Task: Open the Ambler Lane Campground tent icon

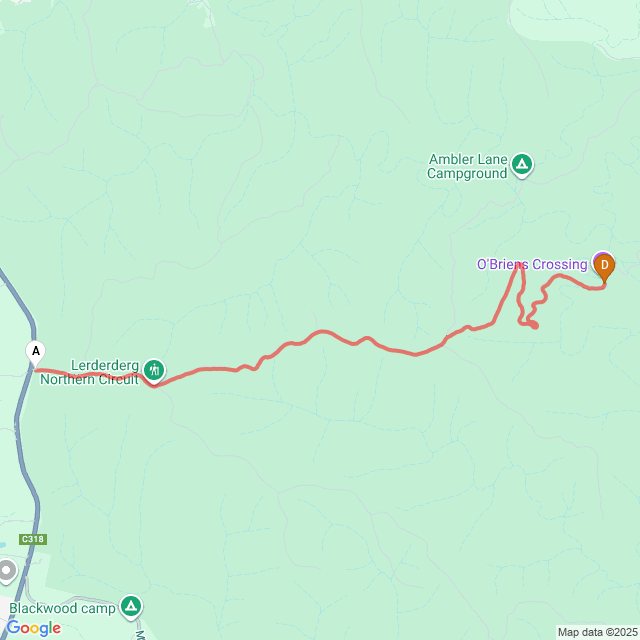Action: [522, 165]
